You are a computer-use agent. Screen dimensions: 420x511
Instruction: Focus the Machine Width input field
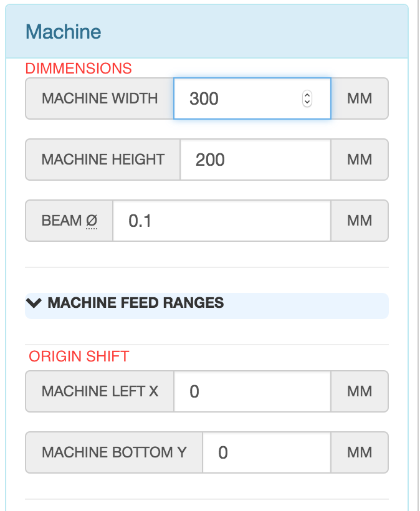(237, 98)
